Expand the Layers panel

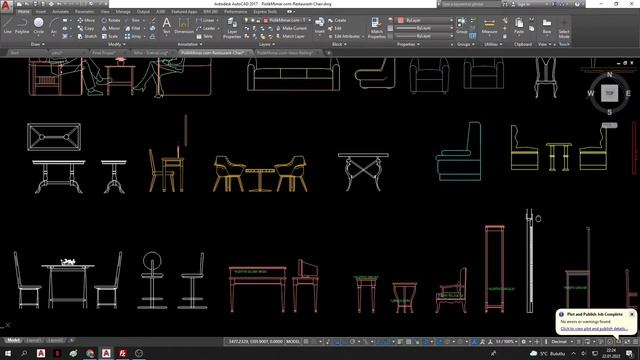click(267, 44)
